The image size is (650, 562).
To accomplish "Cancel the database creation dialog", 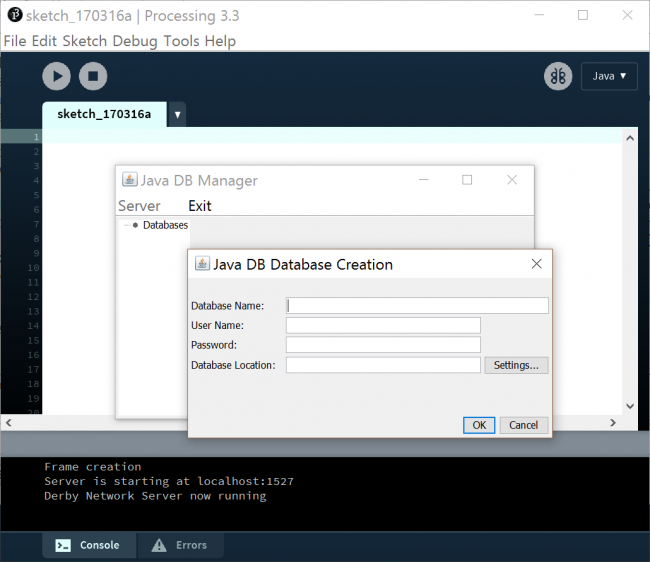I will (x=524, y=425).
